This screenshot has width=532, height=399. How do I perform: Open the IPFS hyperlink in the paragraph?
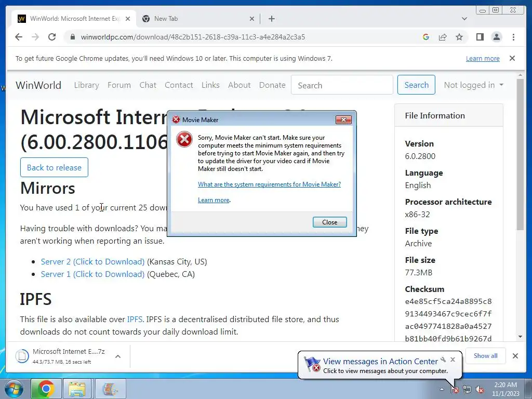pos(135,320)
